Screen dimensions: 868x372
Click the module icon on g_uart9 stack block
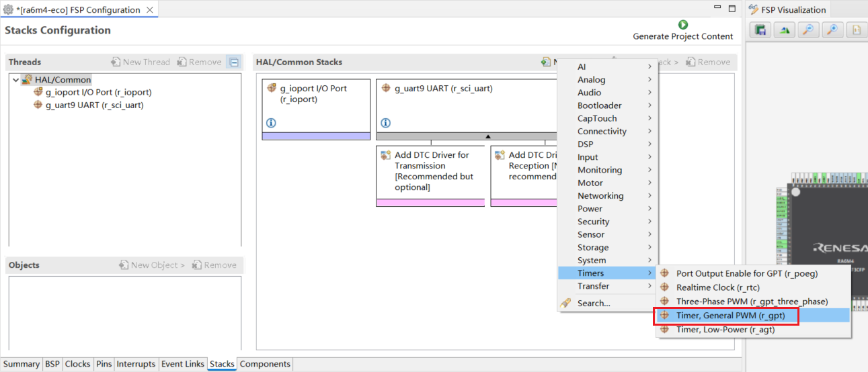pyautogui.click(x=386, y=88)
